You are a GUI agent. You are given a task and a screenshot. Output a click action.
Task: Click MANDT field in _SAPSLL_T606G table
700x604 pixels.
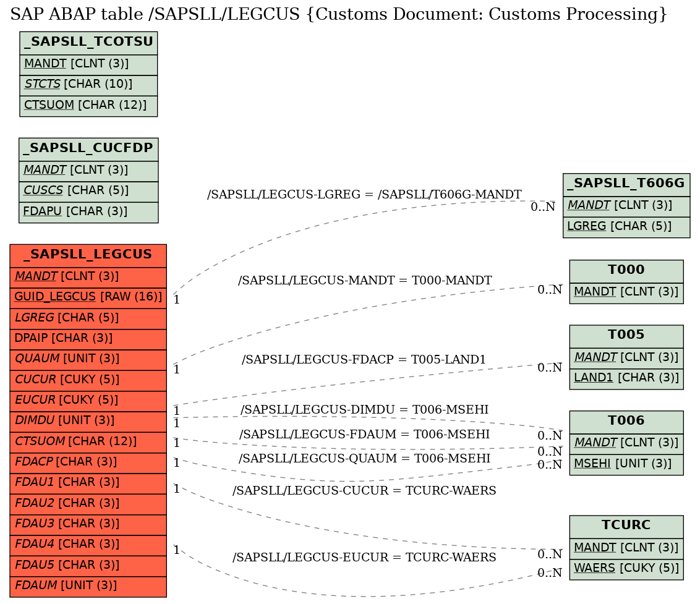coord(626,206)
